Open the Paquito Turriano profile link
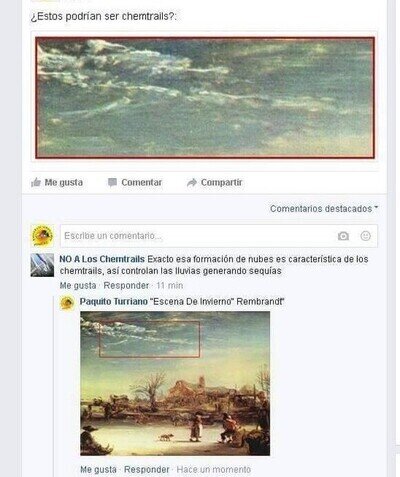The height and width of the screenshot is (477, 400). [113, 302]
